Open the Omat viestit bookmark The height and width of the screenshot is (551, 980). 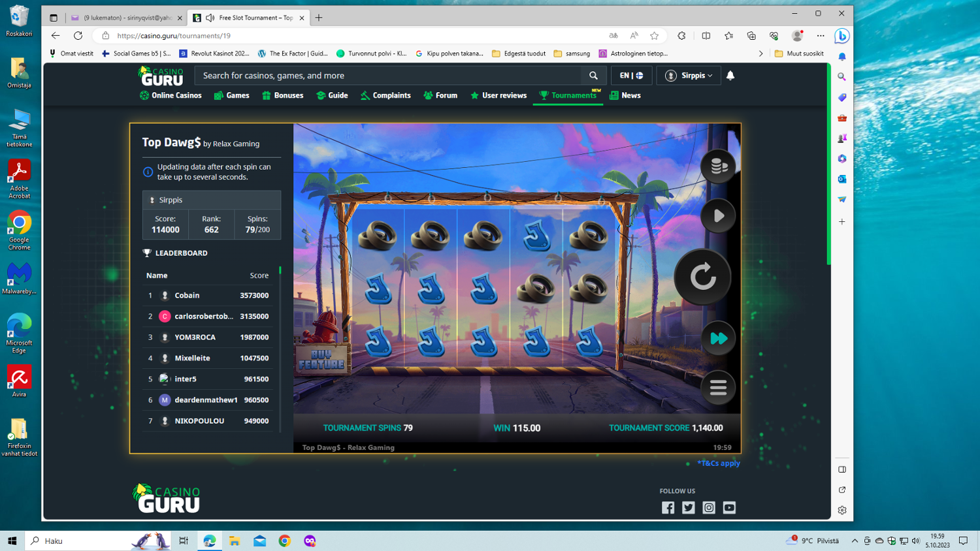pos(71,54)
